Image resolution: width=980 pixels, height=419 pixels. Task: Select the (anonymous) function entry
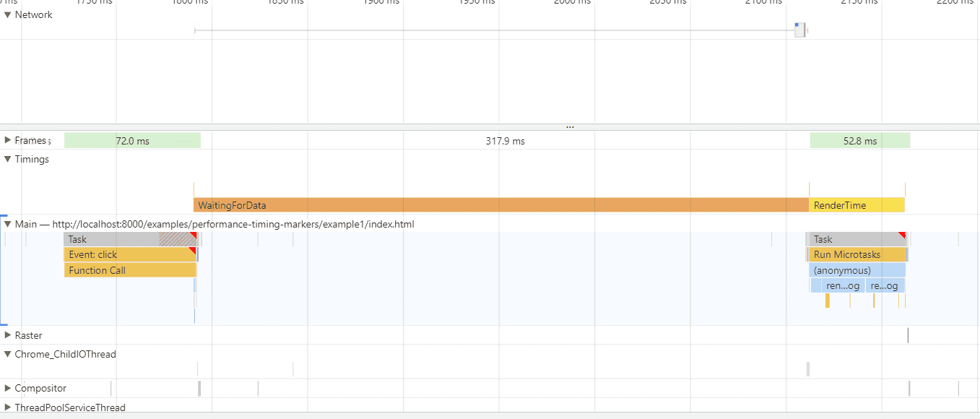point(857,270)
